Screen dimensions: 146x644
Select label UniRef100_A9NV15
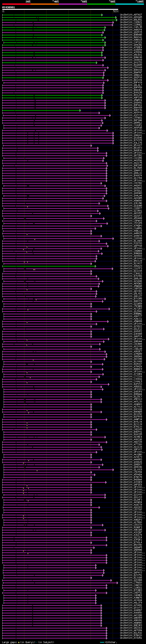tap(131, 40)
